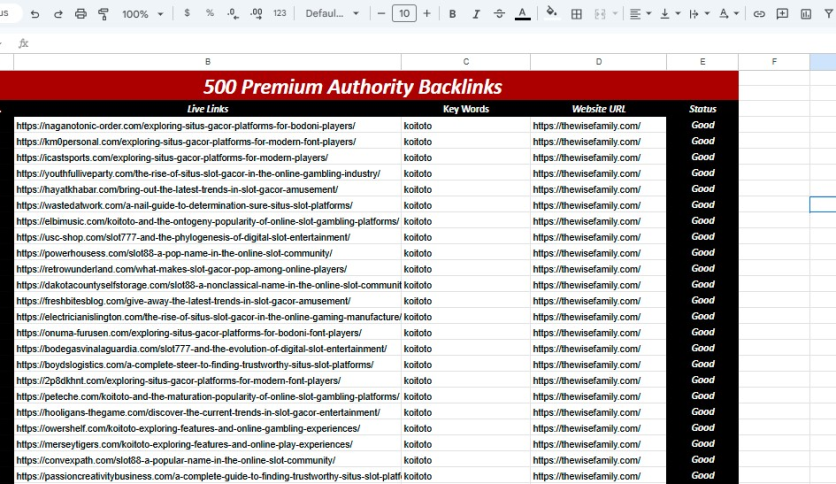Open the text wrapping tool
Screen dimensions: 836x484
[x=694, y=14]
